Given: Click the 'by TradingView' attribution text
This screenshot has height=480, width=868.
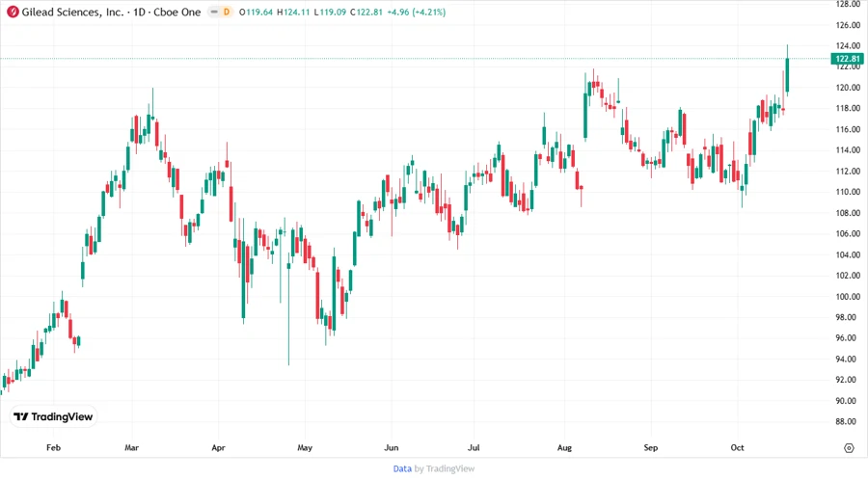Looking at the screenshot, I should [x=445, y=469].
